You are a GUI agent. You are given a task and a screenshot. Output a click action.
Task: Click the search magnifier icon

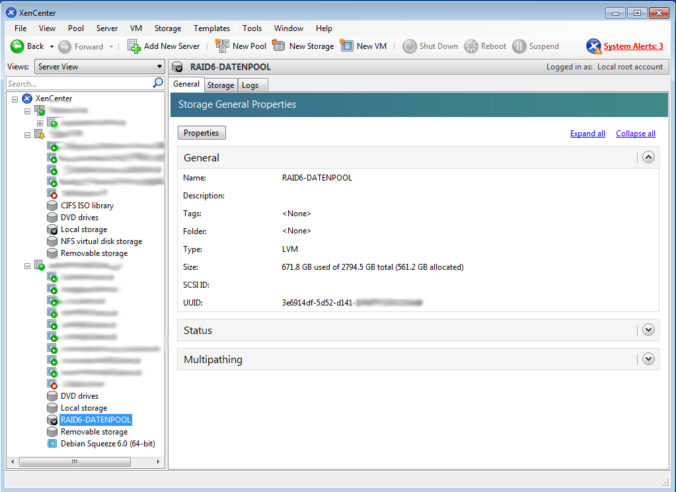coord(158,83)
